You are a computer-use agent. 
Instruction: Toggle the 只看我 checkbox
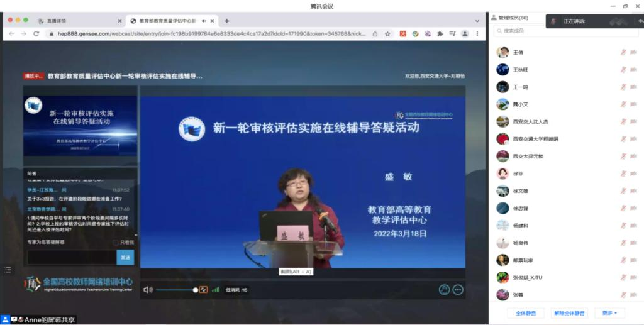click(116, 243)
